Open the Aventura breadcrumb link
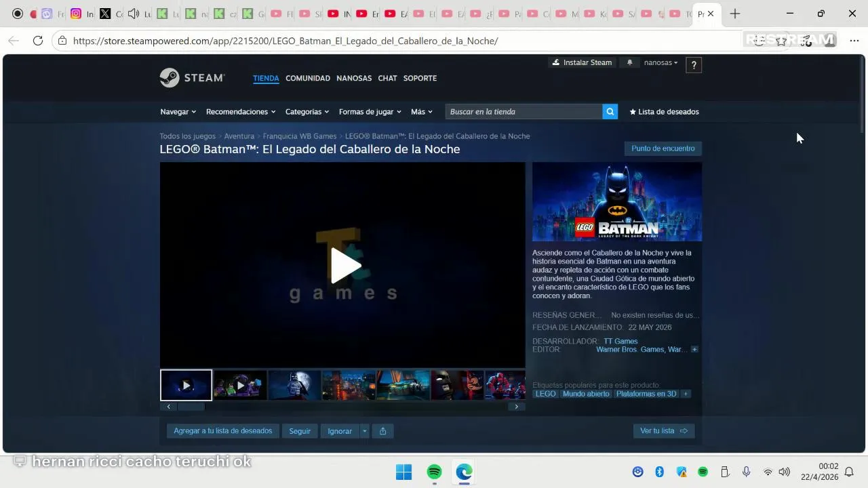Viewport: 868px width, 488px height. click(x=239, y=136)
